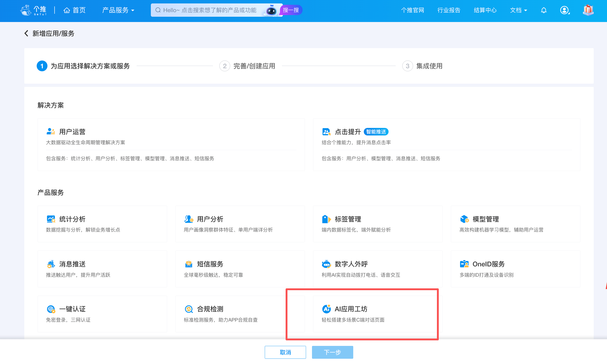The height and width of the screenshot is (364, 607).
Task: Expand the 产品服务 dropdown menu
Action: (118, 10)
